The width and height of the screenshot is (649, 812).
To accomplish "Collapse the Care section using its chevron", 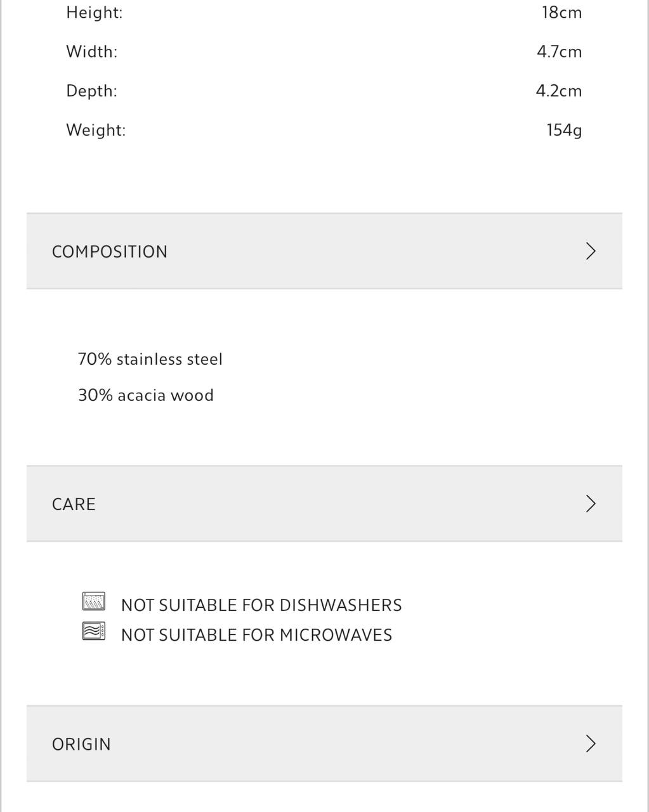I will tap(591, 504).
